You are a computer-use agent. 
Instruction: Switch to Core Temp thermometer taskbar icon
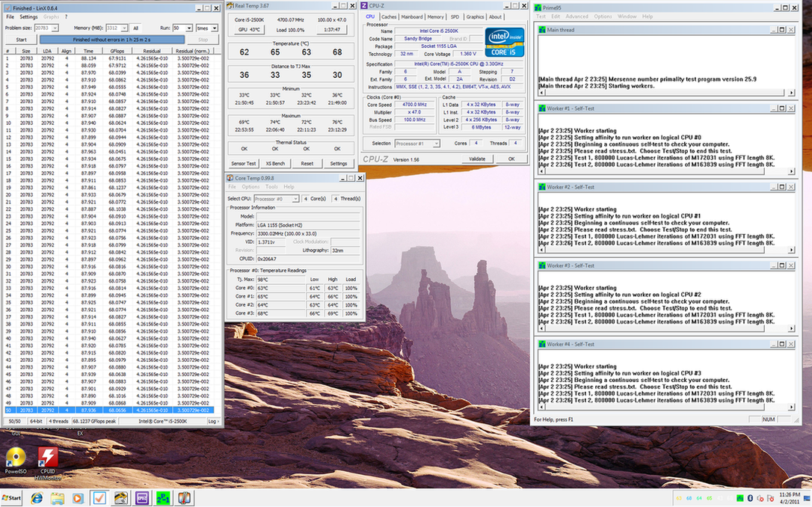coord(183,497)
